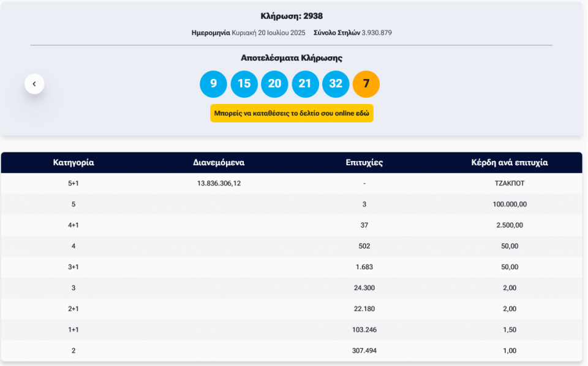
Task: Select the blue ball number 15
Action: click(x=244, y=84)
